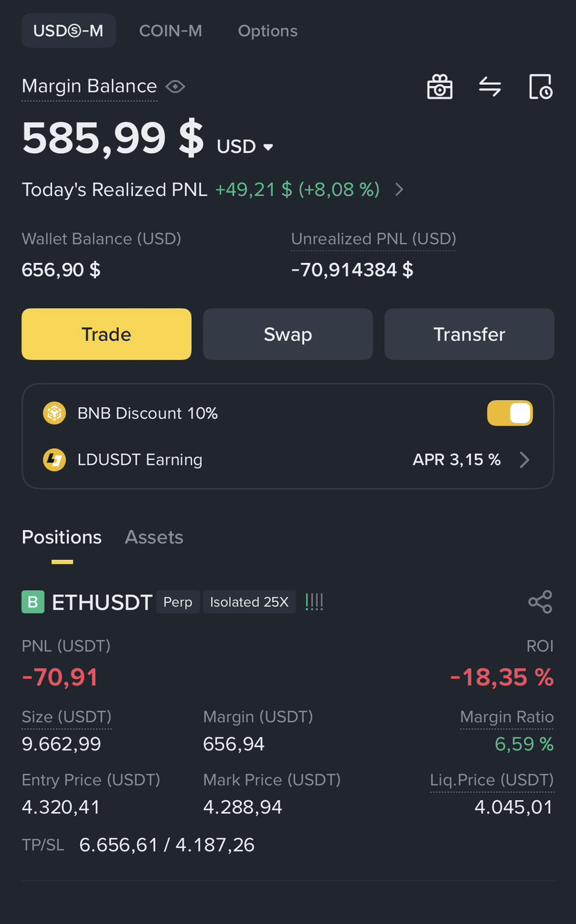This screenshot has height=924, width=576.
Task: Tap the Transfer button
Action: tap(470, 334)
